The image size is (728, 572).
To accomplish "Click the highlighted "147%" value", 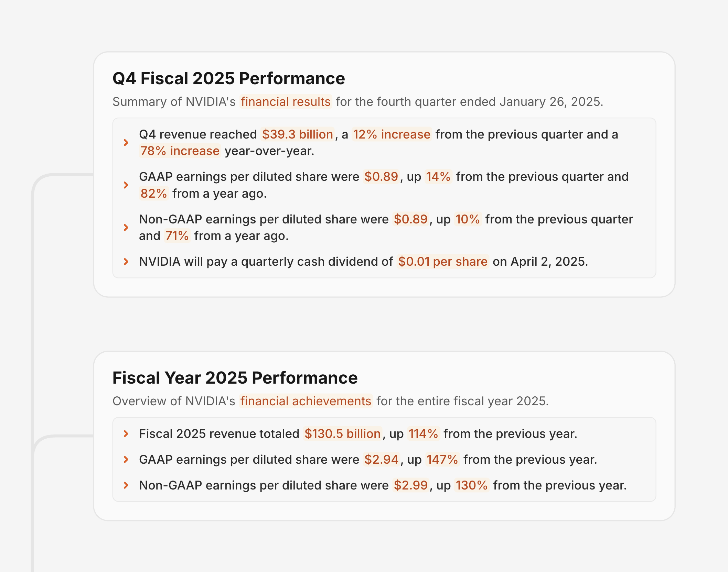I will [442, 460].
